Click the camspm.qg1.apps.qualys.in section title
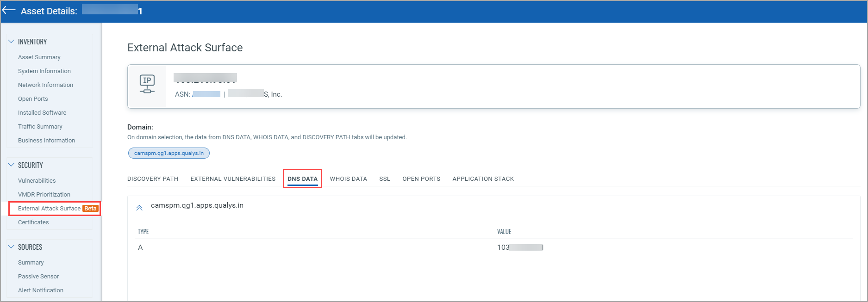The height and width of the screenshot is (302, 868). (x=197, y=205)
